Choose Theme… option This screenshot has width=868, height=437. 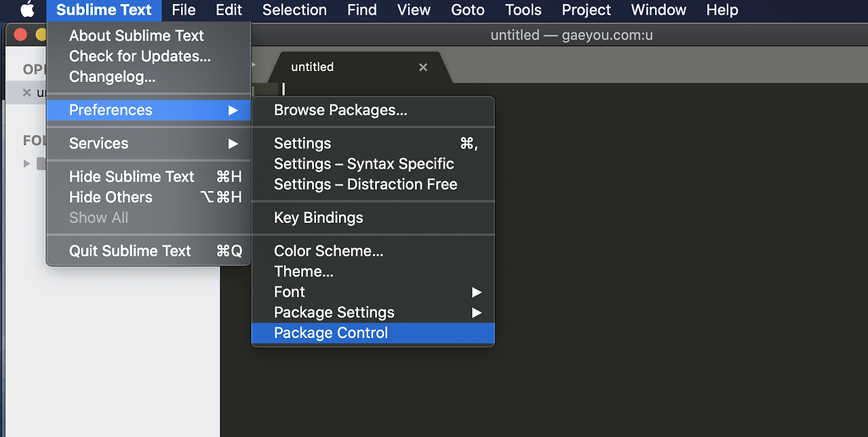[373, 272]
